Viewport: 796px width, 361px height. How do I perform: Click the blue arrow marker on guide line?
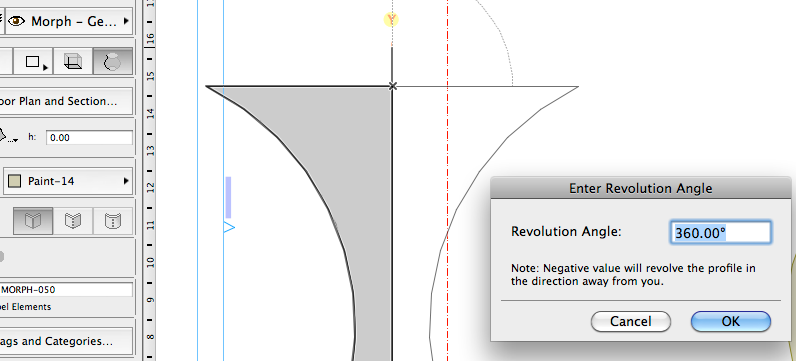[229, 227]
